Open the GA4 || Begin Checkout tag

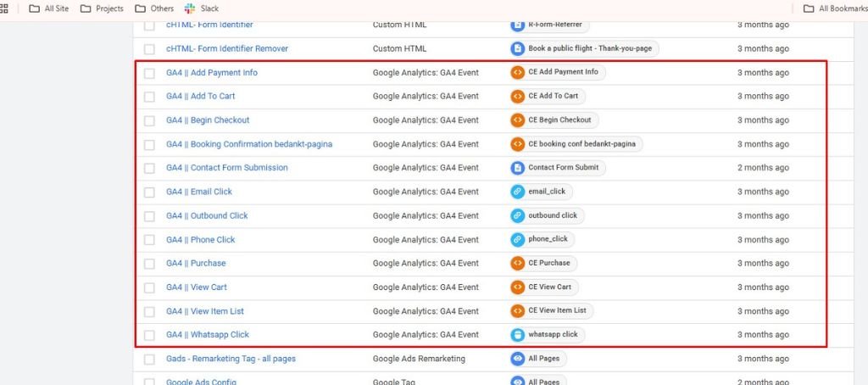(x=208, y=120)
